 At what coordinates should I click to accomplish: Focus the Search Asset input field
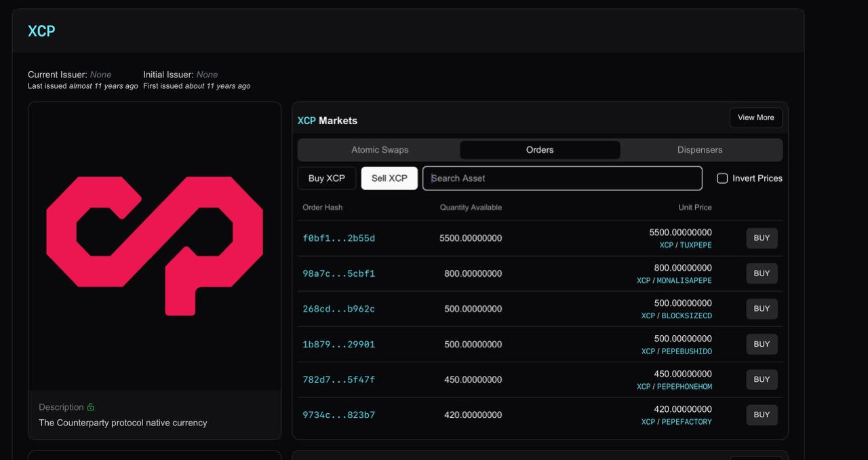tap(562, 178)
